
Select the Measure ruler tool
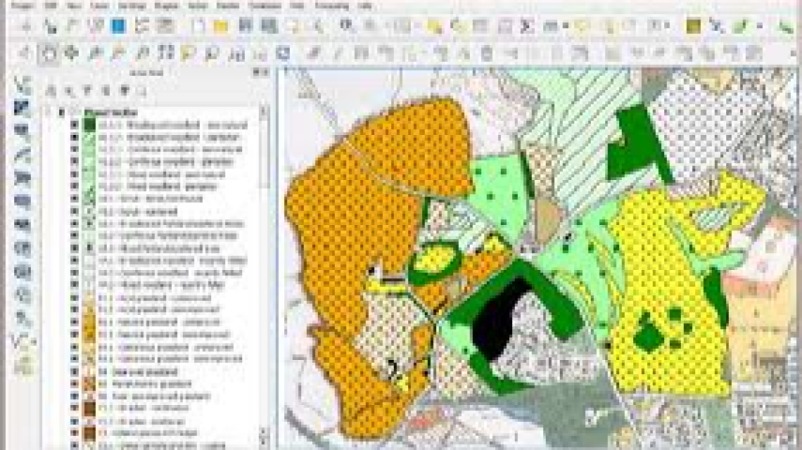pos(550,26)
